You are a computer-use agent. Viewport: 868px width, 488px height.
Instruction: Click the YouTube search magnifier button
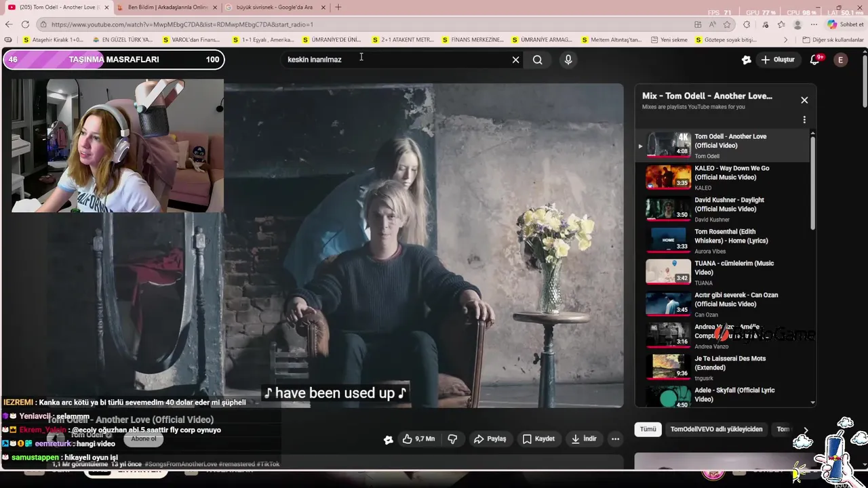coord(537,60)
